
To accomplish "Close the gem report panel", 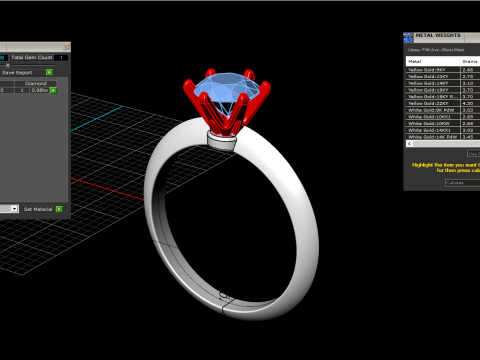I will click(66, 47).
